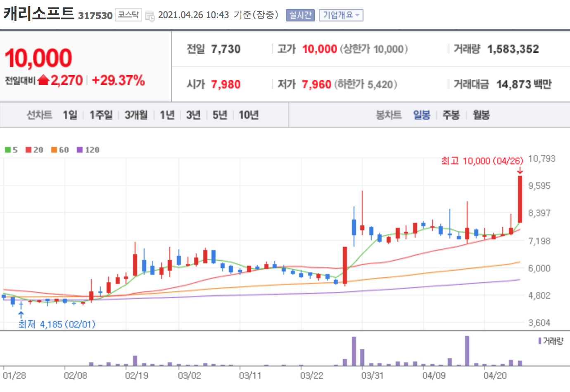
Task: Click the 거래량 value 1,583,352
Action: (x=513, y=49)
